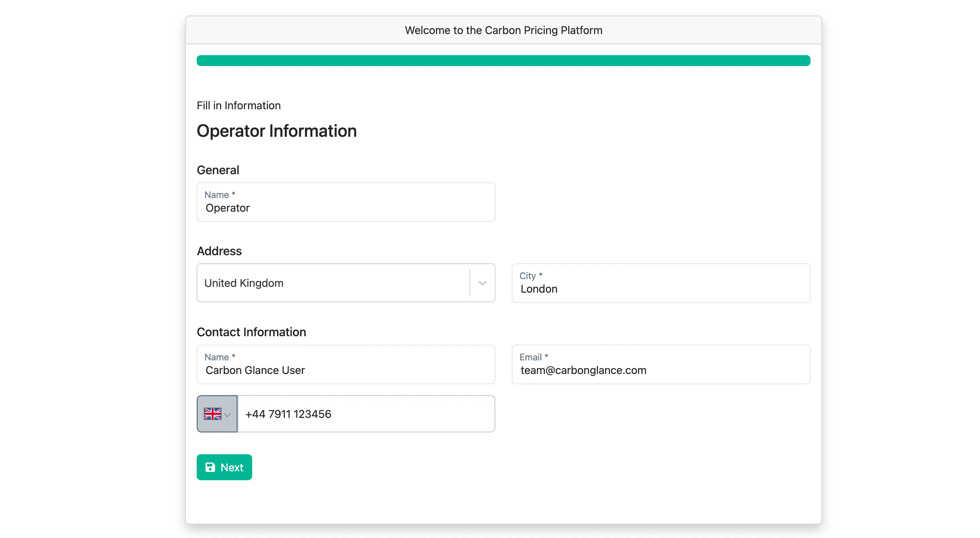Viewport: 980px width, 538px height.
Task: Focus the Operator name input field
Action: (x=346, y=202)
